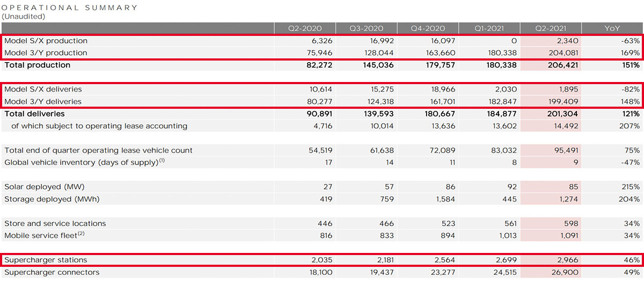Click the 2,340 Q2-2021 production value
This screenshot has width=644, height=284.
pyautogui.click(x=568, y=41)
